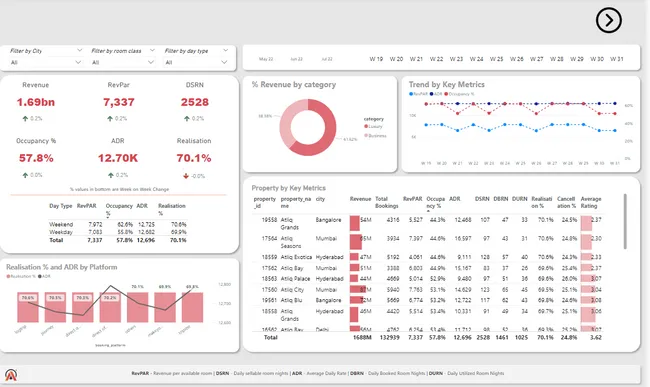Select week W 23 in slicer

(x=456, y=59)
